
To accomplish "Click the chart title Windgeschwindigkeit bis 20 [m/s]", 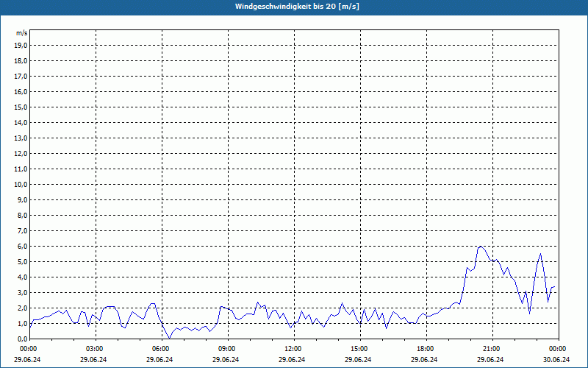I will [297, 7].
